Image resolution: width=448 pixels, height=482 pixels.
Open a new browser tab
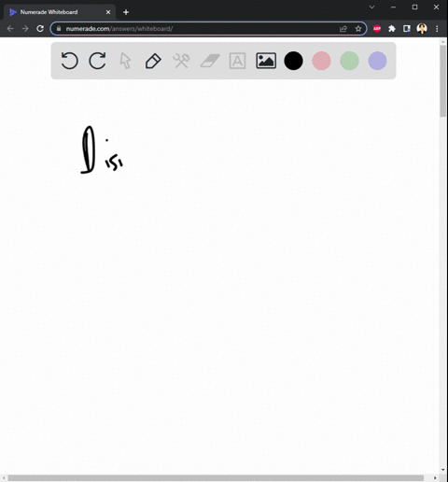click(126, 12)
